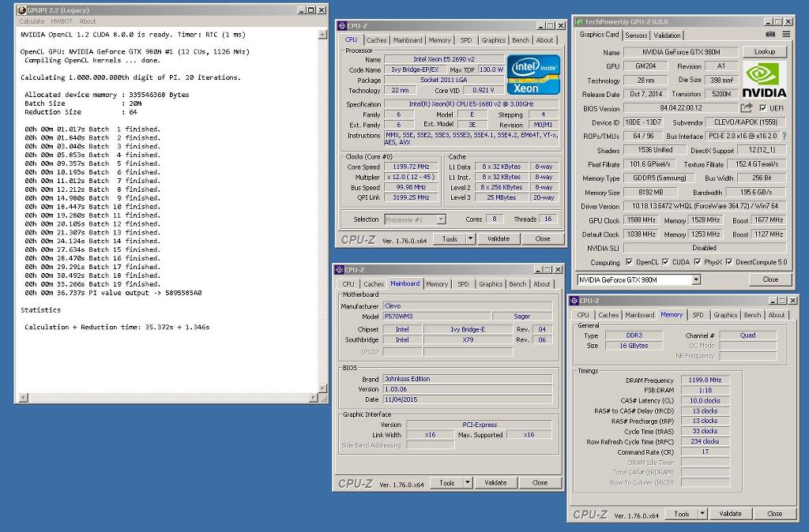Click GPUPI vertical scrollbar down arrow
This screenshot has height=532, width=809.
pos(322,388)
